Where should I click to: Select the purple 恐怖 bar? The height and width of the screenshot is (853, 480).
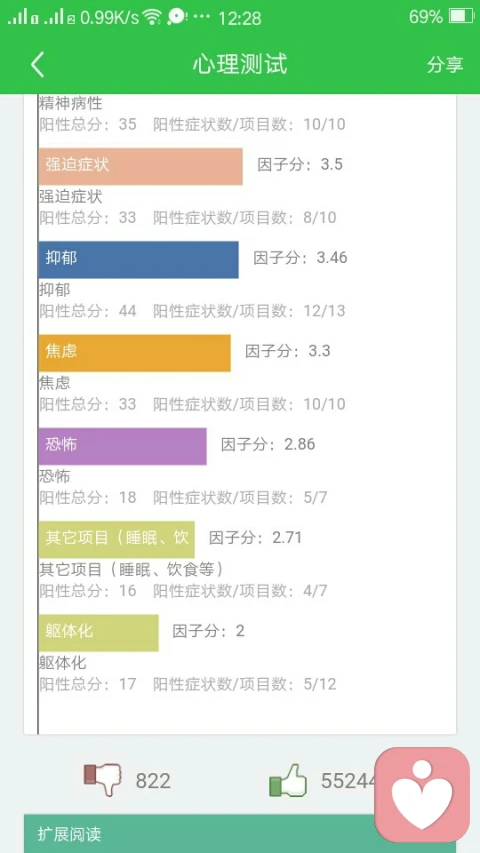[122, 446]
